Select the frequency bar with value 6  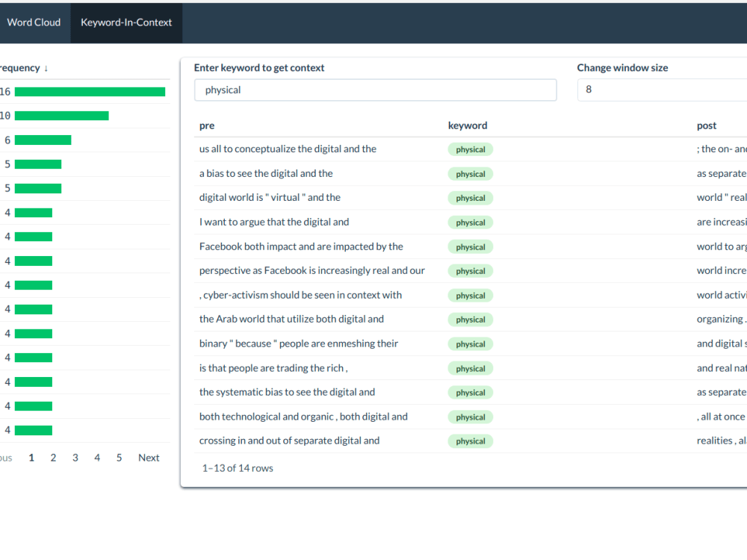tap(43, 140)
